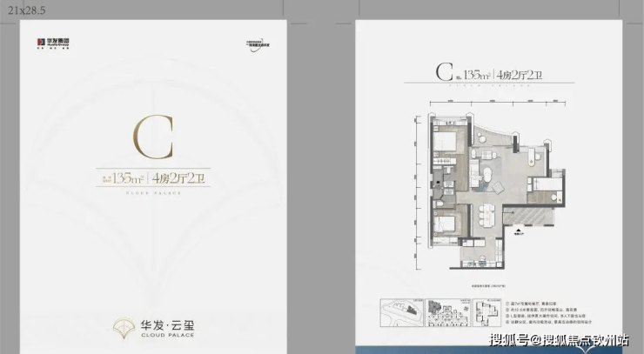This screenshot has height=354, width=644.
Task: Click the cover text 135m² 4房2厅2卫
Action: coord(153,178)
